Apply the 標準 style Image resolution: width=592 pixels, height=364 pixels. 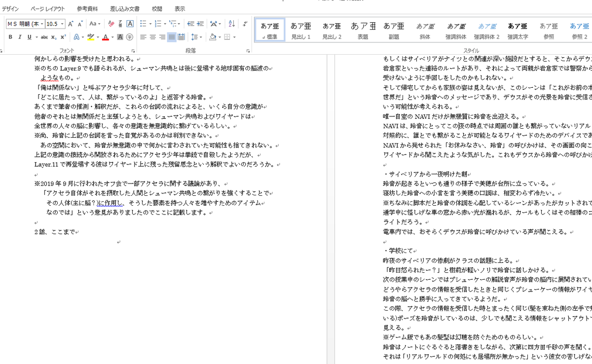tap(270, 30)
